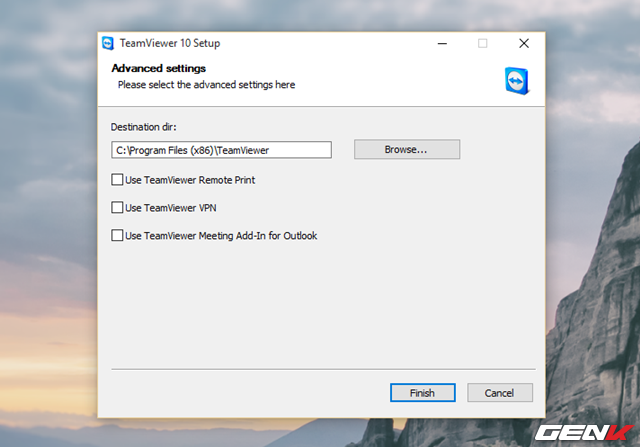Click the greyed-out maximize button
Image resolution: width=640 pixels, height=447 pixels.
pos(483,43)
